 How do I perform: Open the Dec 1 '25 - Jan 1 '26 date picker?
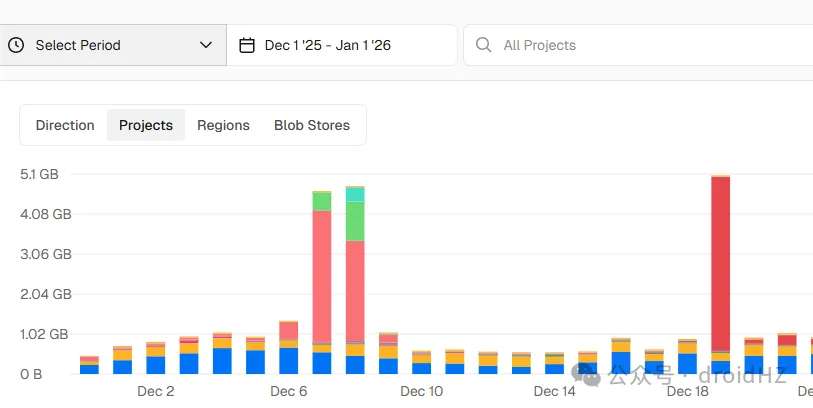coord(342,45)
